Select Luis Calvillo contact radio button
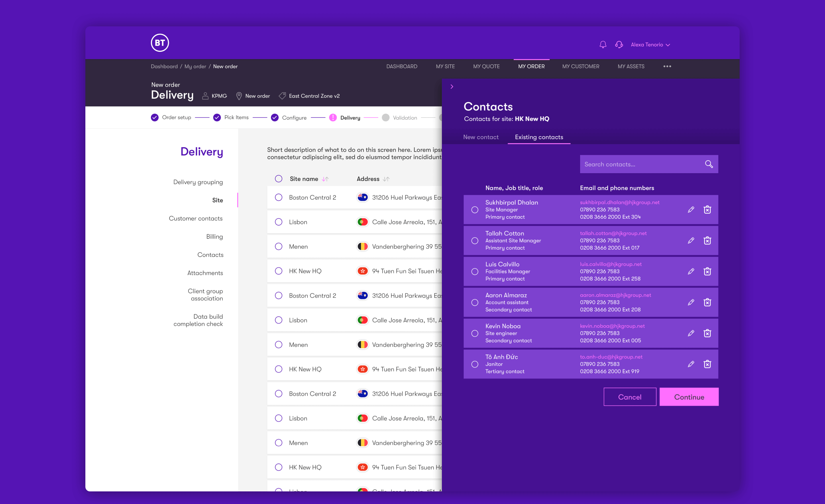Image resolution: width=825 pixels, height=504 pixels. [475, 271]
